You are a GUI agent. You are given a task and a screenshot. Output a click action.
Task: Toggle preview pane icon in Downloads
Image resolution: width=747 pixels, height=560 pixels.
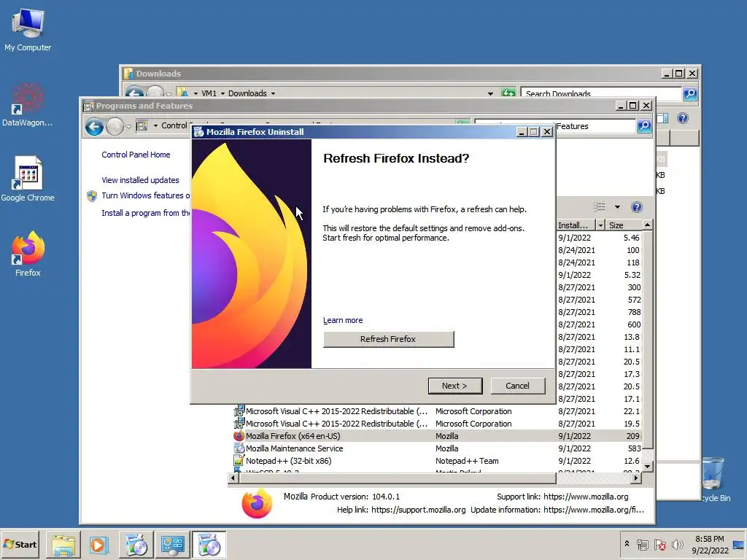[x=662, y=118]
